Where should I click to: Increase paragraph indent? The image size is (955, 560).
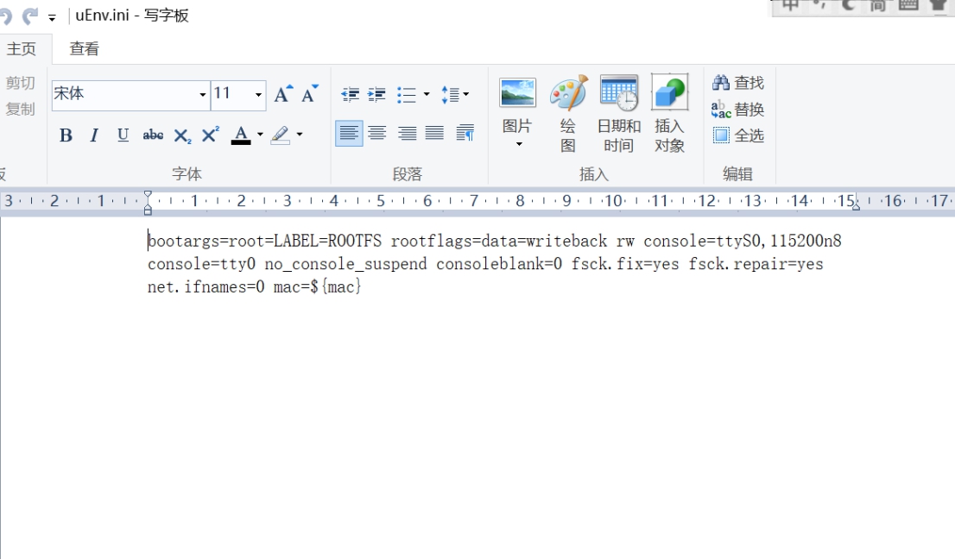[377, 94]
